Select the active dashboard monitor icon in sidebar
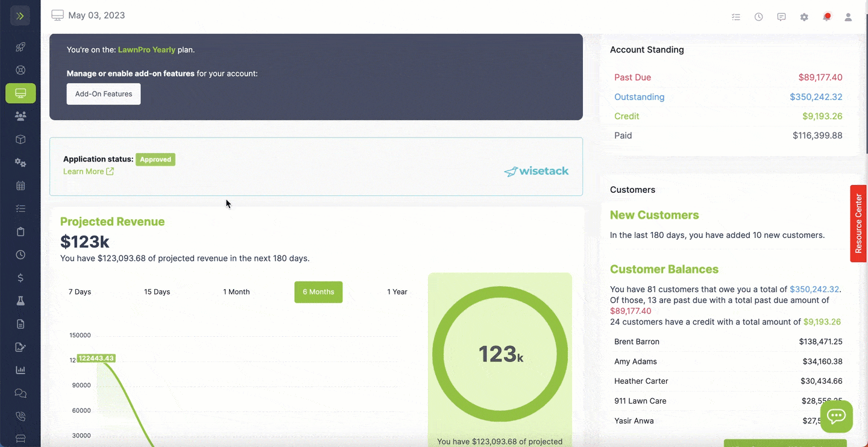 pyautogui.click(x=20, y=93)
